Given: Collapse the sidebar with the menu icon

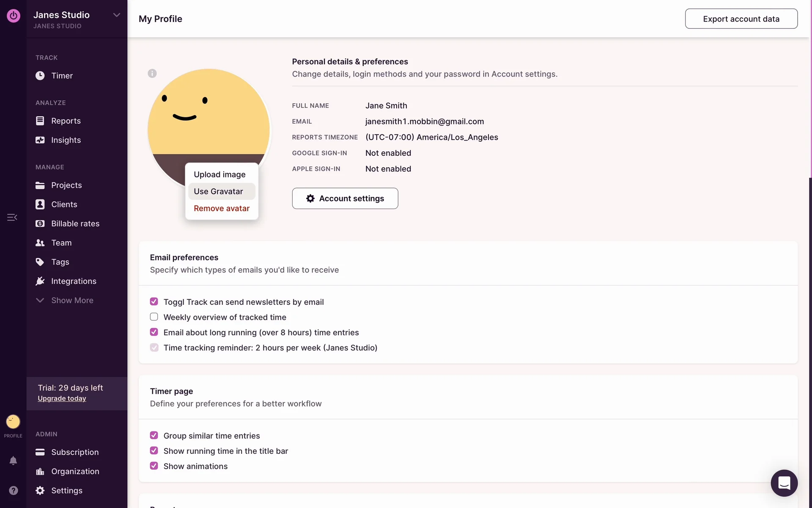Looking at the screenshot, I should click(x=12, y=217).
